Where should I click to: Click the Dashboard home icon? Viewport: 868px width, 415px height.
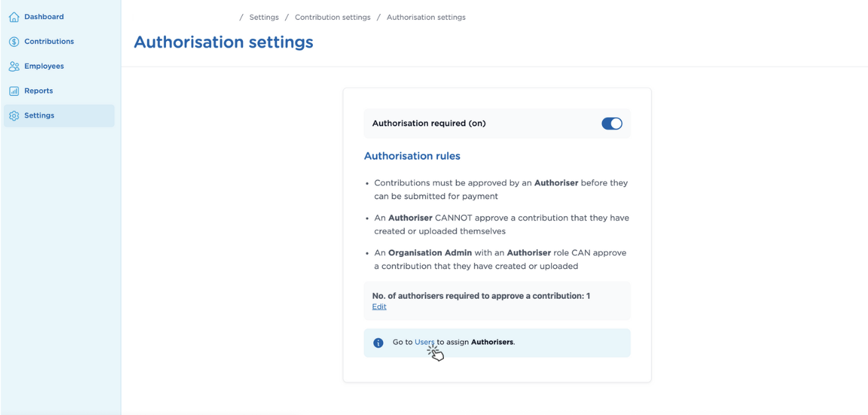(13, 16)
